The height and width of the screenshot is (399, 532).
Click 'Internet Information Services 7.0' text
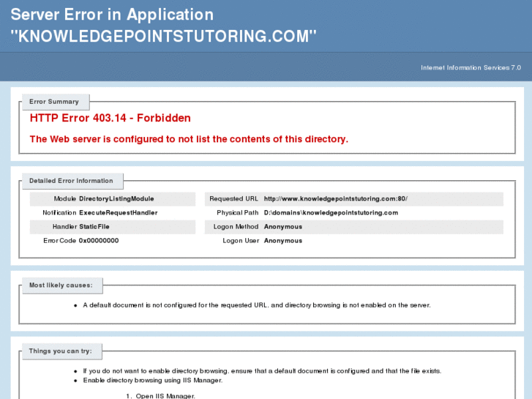(471, 67)
